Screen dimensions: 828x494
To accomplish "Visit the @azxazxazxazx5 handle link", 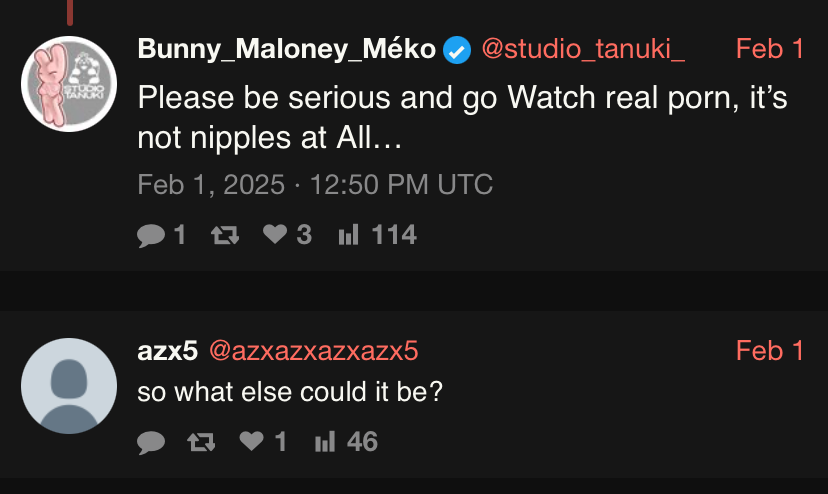I will 312,351.
